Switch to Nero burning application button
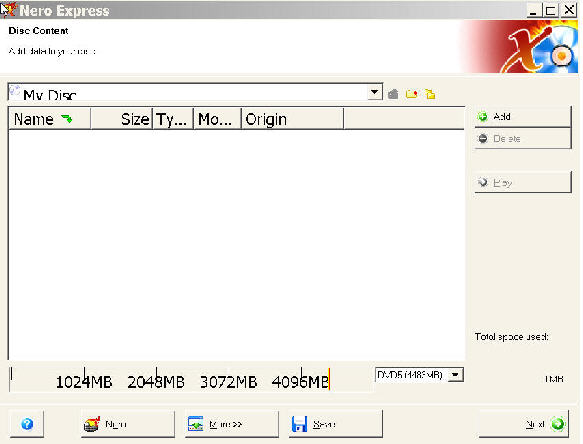 click(128, 424)
